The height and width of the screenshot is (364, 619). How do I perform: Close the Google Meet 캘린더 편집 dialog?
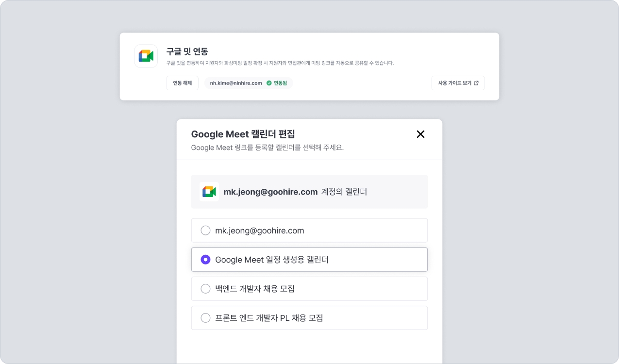[420, 134]
